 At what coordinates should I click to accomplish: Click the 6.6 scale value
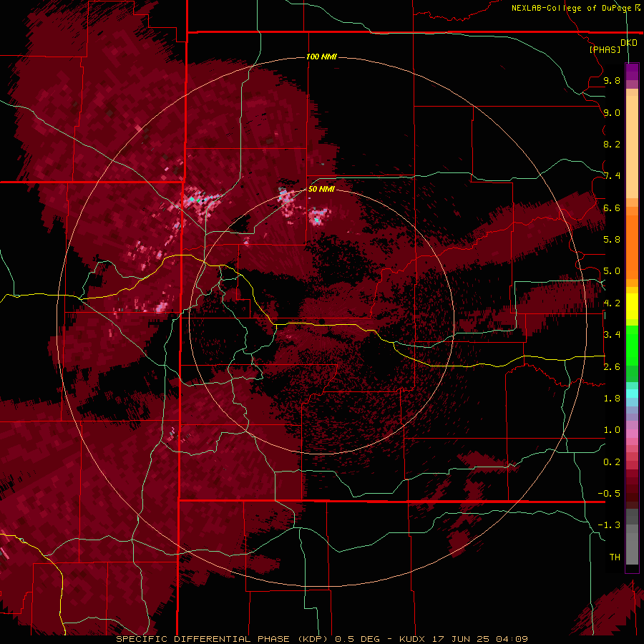(612, 208)
